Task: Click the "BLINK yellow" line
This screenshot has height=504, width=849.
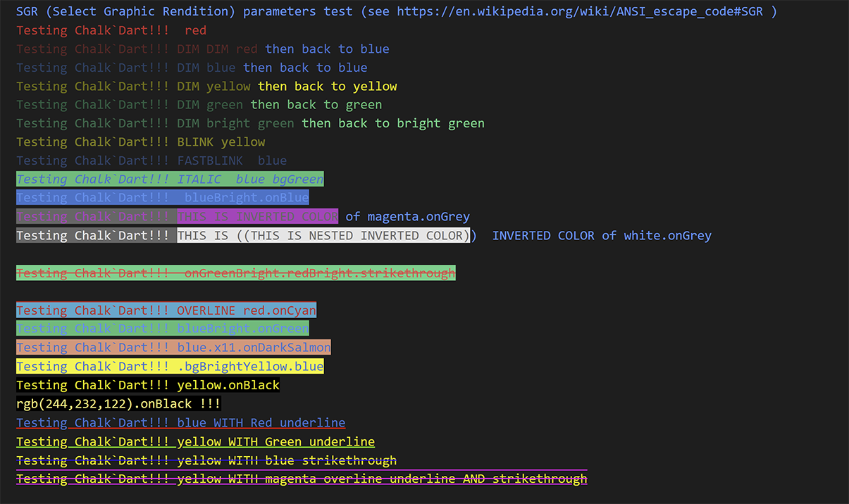Action: pos(141,142)
